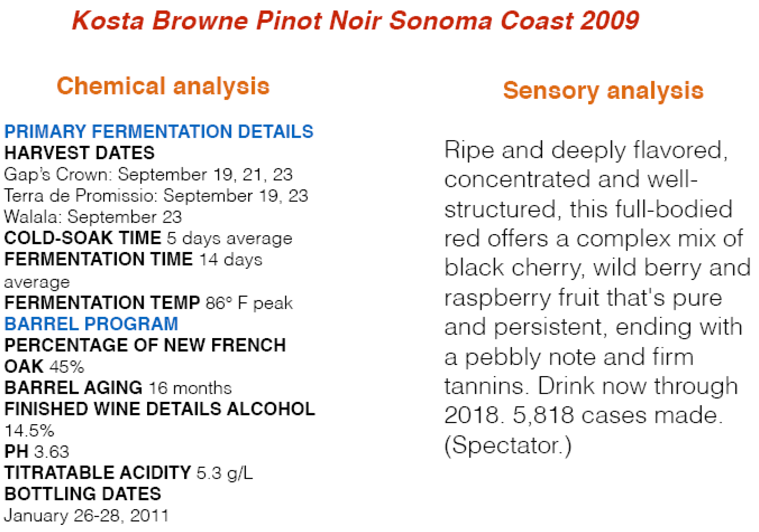Image resolution: width=759 pixels, height=532 pixels.
Task: Select the Chemical analysis heading
Action: point(163,86)
